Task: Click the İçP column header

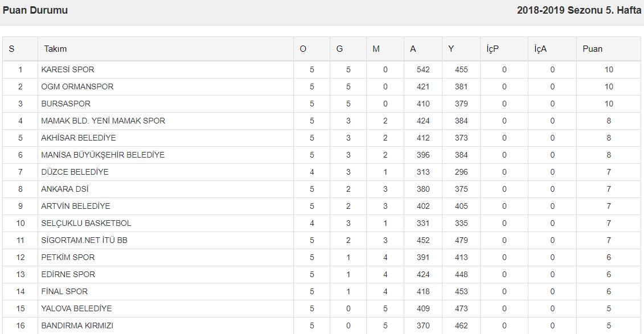Action: point(493,49)
